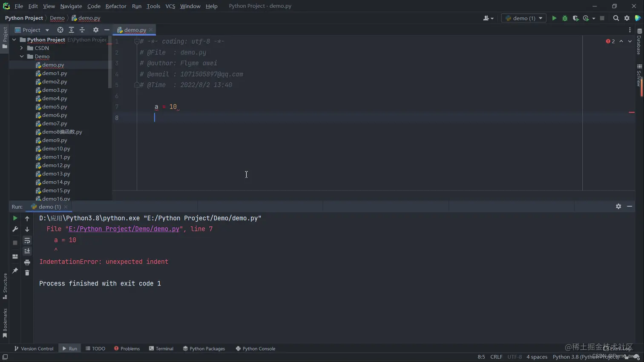The width and height of the screenshot is (644, 362).
Task: Follow the E:/Python Project/Demo/demo.py error link
Action: click(124, 229)
